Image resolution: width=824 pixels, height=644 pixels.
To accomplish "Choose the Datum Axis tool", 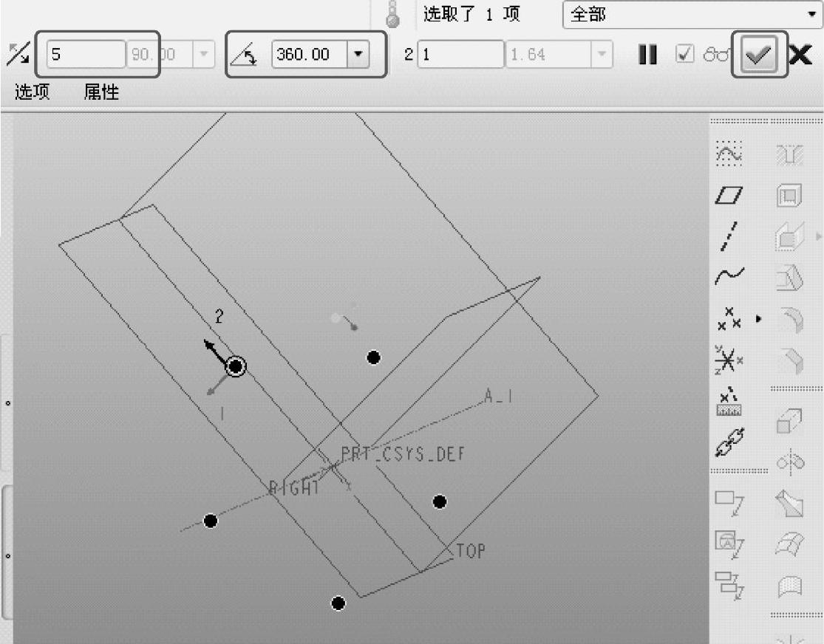I will [x=729, y=236].
